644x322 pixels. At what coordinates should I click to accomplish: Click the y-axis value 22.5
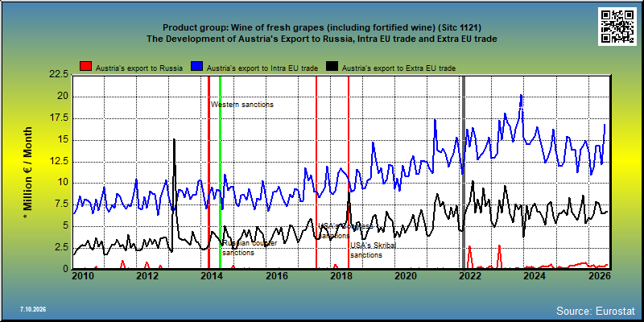click(x=60, y=74)
